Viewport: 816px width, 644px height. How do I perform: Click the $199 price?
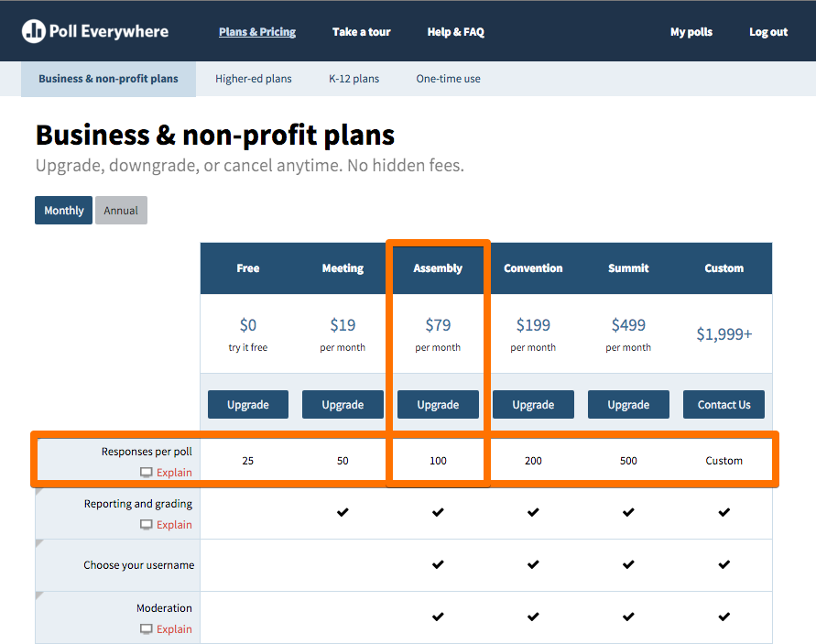(x=533, y=325)
